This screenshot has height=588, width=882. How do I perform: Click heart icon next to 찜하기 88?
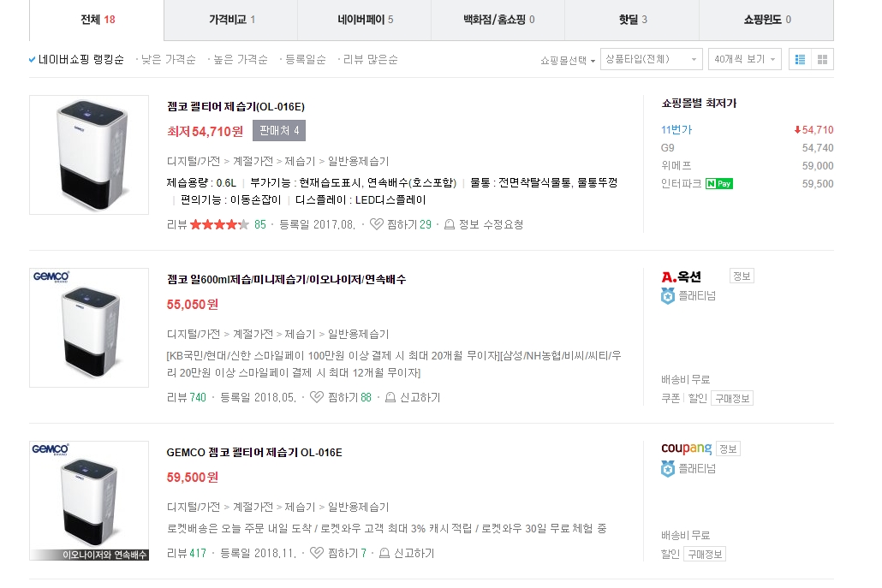point(317,397)
